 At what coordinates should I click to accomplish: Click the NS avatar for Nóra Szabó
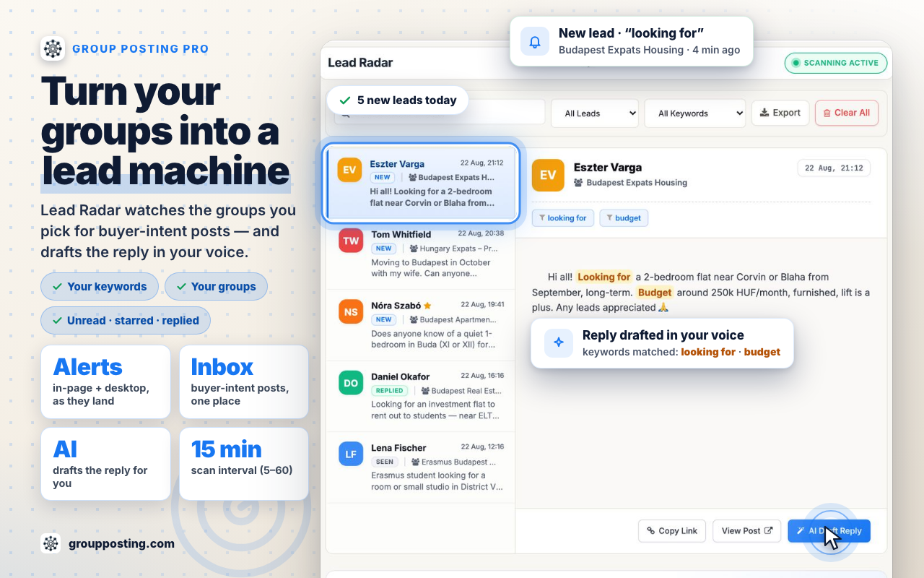point(351,311)
